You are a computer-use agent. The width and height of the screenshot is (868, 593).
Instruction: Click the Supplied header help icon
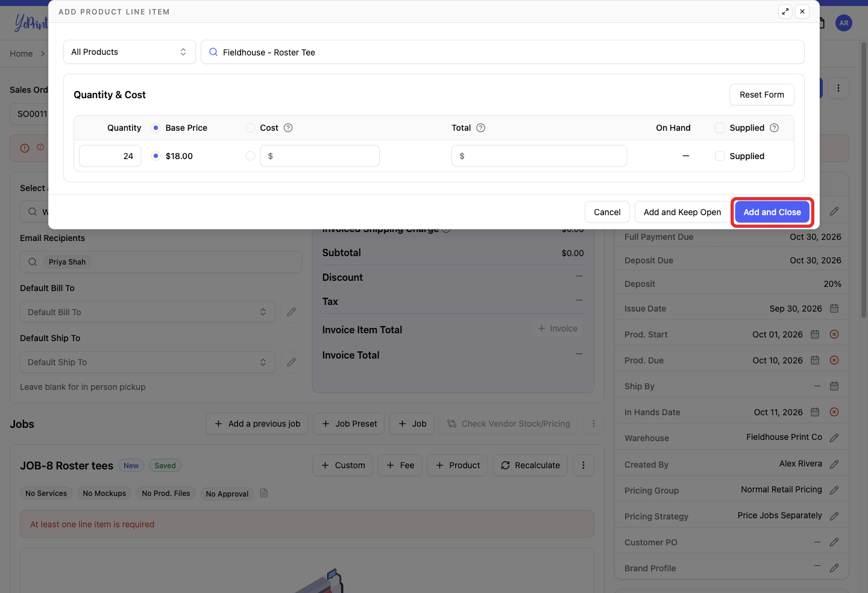[x=775, y=128]
